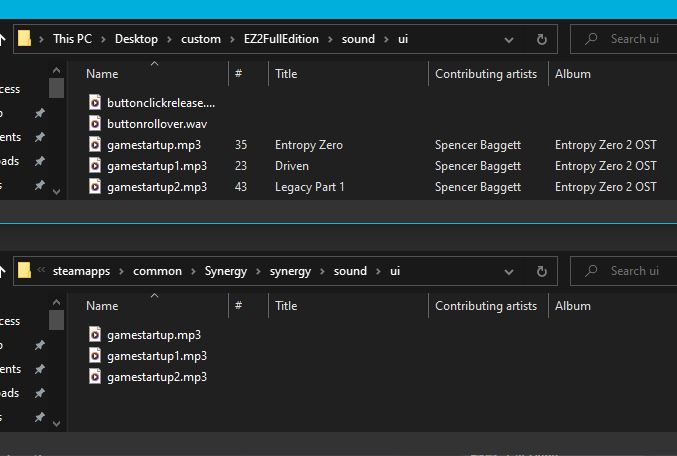Click the gamestartup1.mp3 file icon in the top window
The height and width of the screenshot is (456, 677).
[x=95, y=166]
